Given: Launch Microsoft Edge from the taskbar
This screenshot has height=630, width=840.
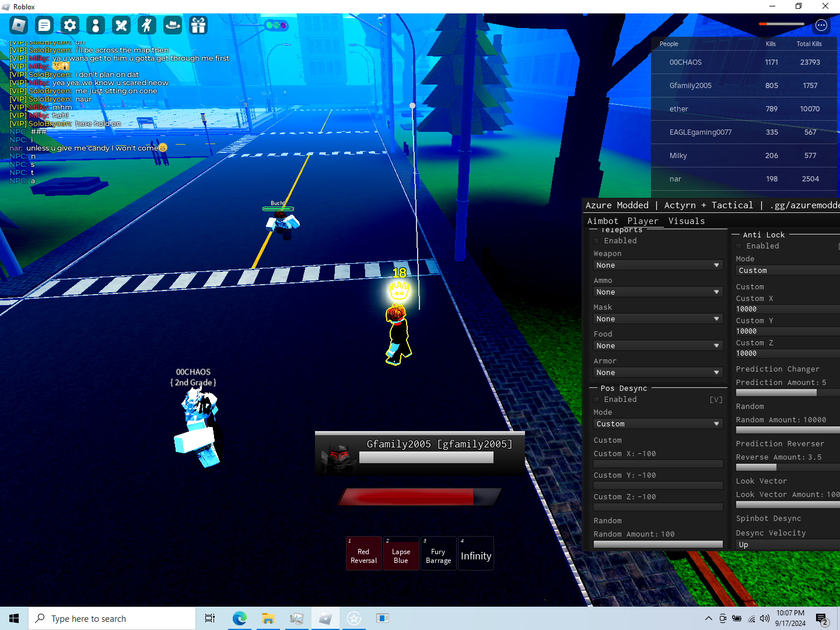Looking at the screenshot, I should point(239,618).
